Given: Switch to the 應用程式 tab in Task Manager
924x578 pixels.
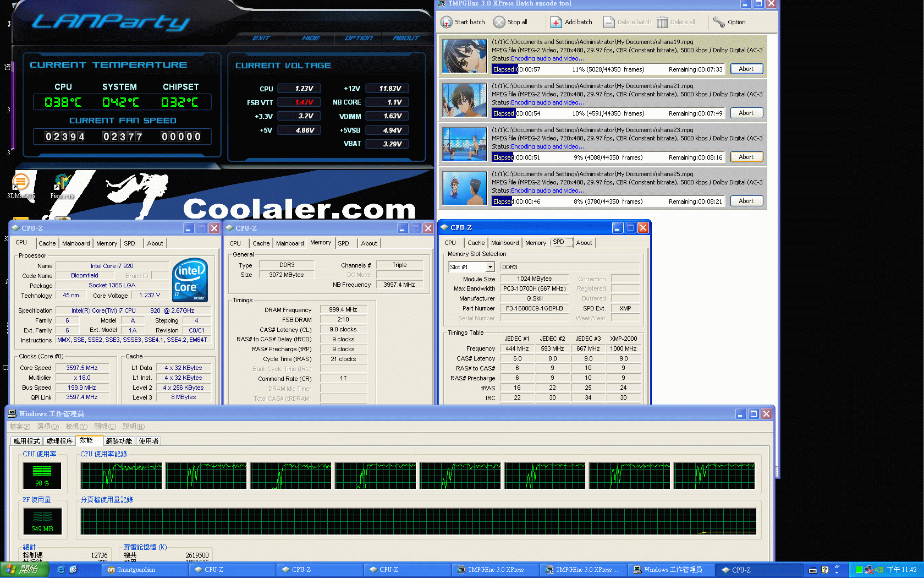Looking at the screenshot, I should tap(27, 441).
